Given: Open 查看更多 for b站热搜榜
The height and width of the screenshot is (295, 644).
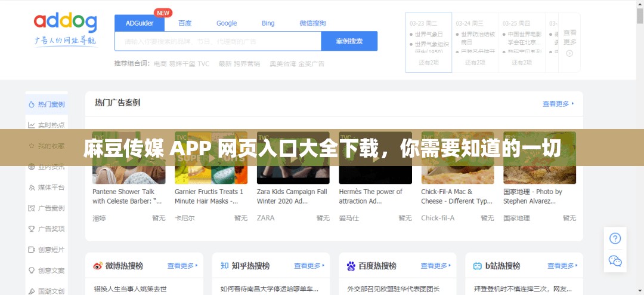Looking at the screenshot, I should point(563,266).
